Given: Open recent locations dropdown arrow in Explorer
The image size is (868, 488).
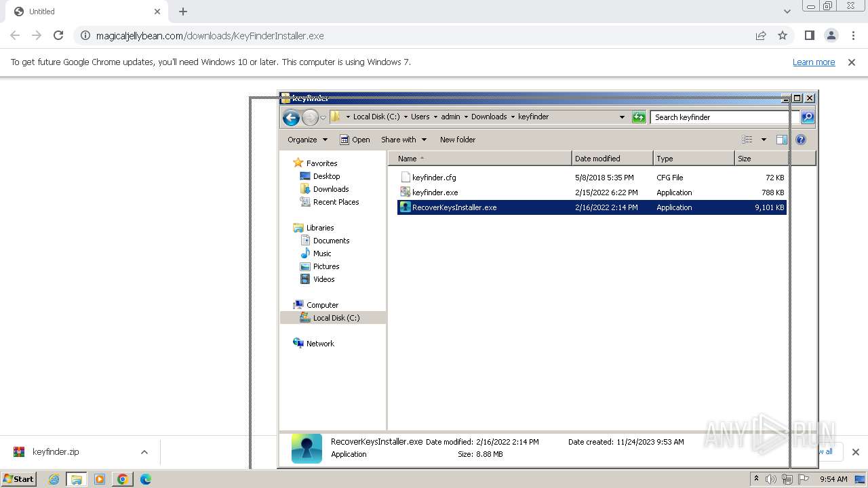Looking at the screenshot, I should (323, 117).
